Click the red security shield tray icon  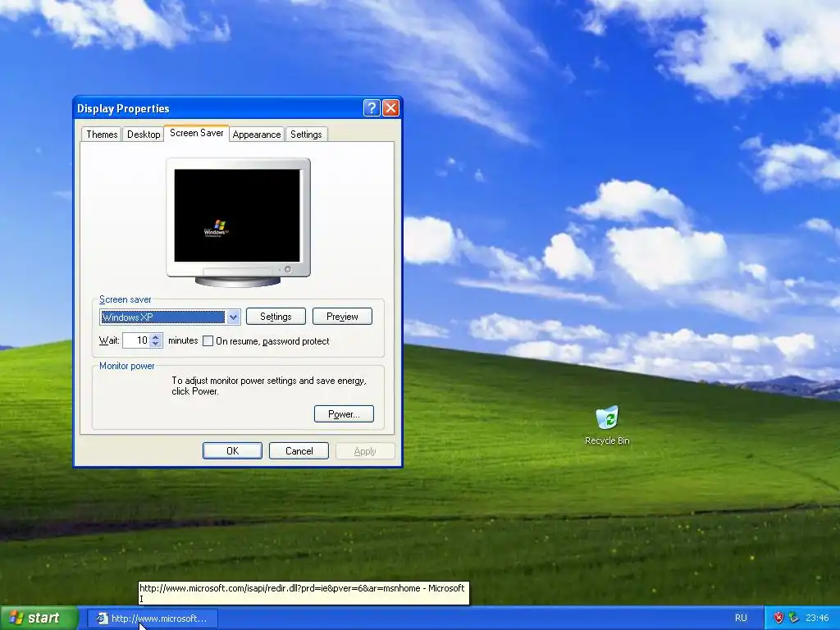tap(778, 619)
